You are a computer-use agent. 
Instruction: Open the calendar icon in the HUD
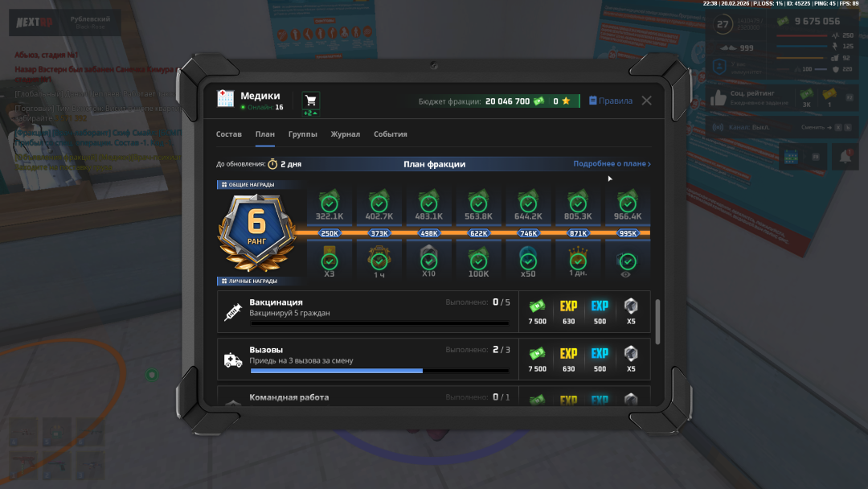pyautogui.click(x=790, y=157)
